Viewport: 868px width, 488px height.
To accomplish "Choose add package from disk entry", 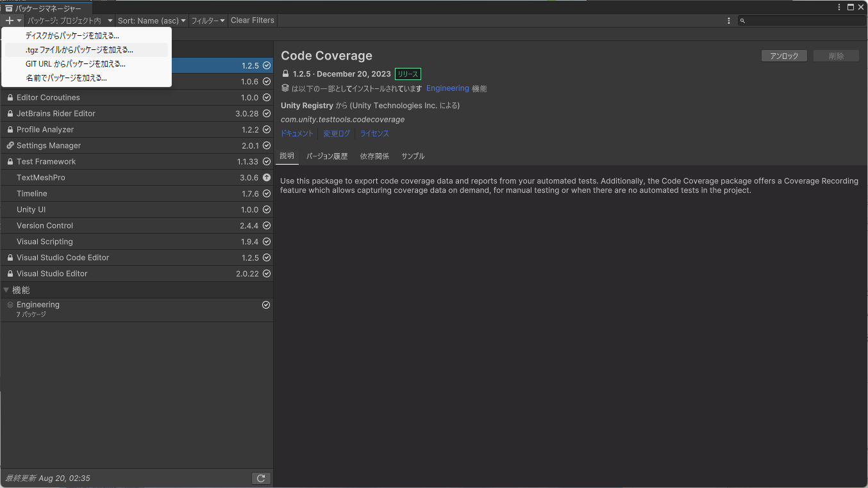I will pos(87,36).
